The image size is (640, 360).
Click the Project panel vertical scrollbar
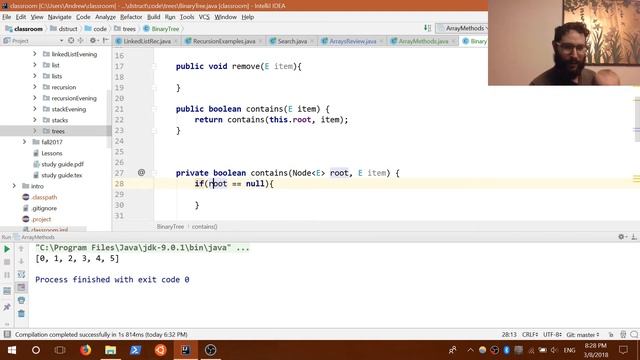[x=109, y=118]
